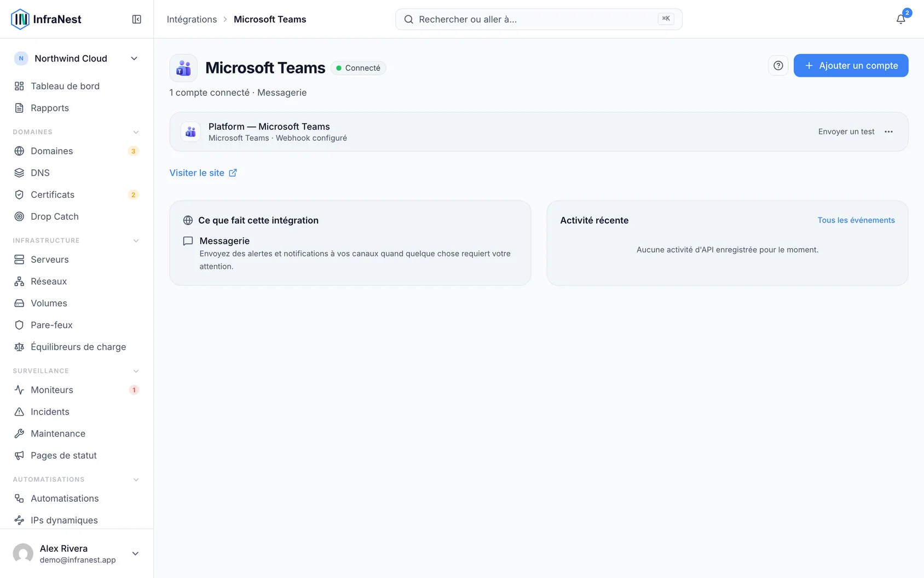Select Platform — Microsoft Teams account title
Viewport: 924px width, 578px height.
[x=269, y=127]
